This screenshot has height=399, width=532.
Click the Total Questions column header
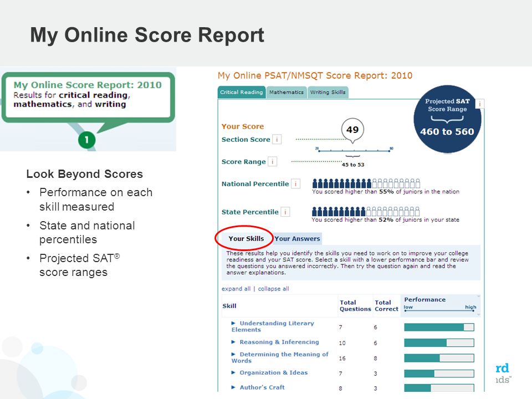tap(355, 306)
